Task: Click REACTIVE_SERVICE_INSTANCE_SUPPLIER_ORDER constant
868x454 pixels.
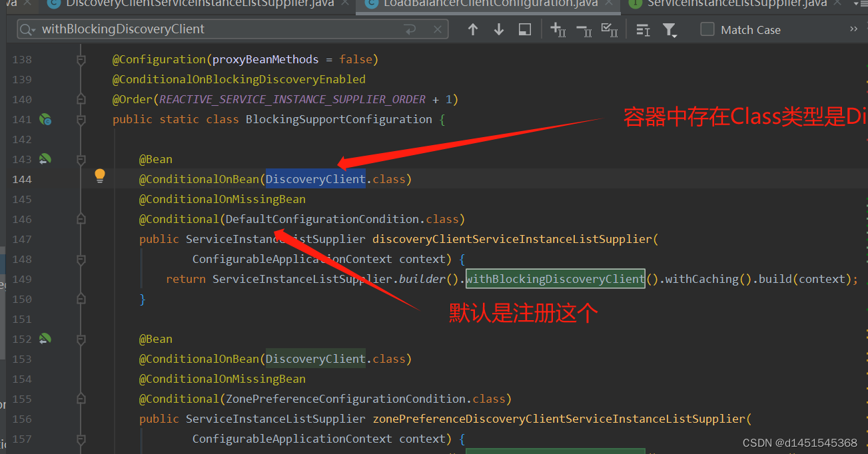Action: point(292,99)
